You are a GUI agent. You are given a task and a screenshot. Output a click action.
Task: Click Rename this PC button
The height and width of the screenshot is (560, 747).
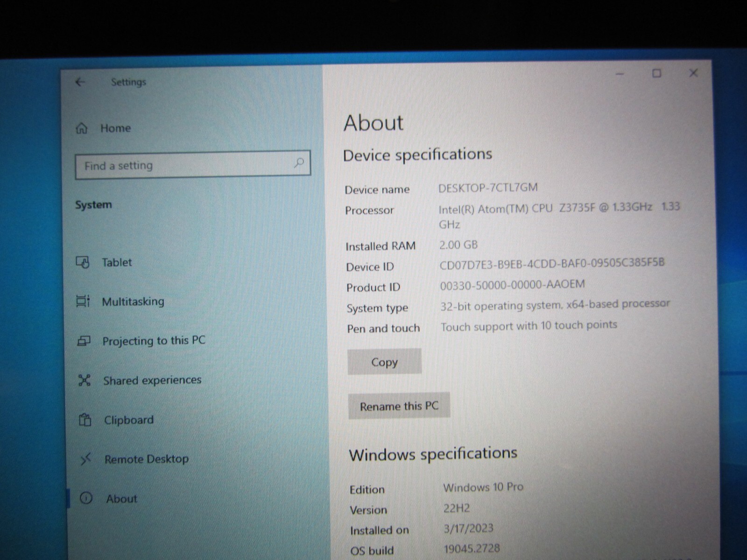399,406
